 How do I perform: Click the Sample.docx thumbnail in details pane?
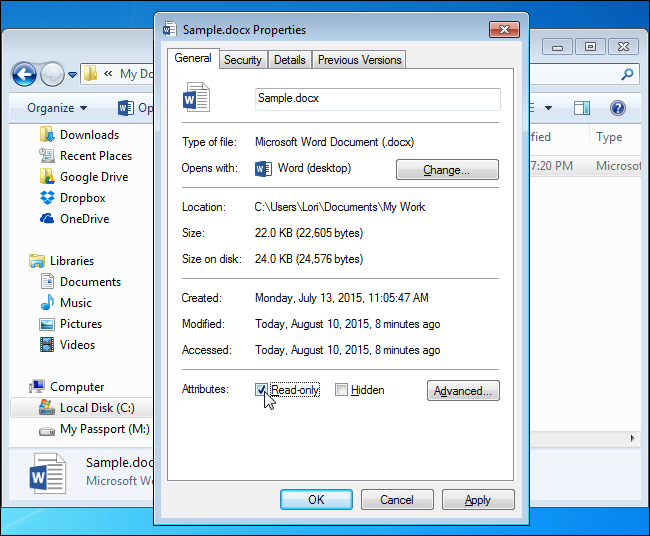tap(48, 473)
